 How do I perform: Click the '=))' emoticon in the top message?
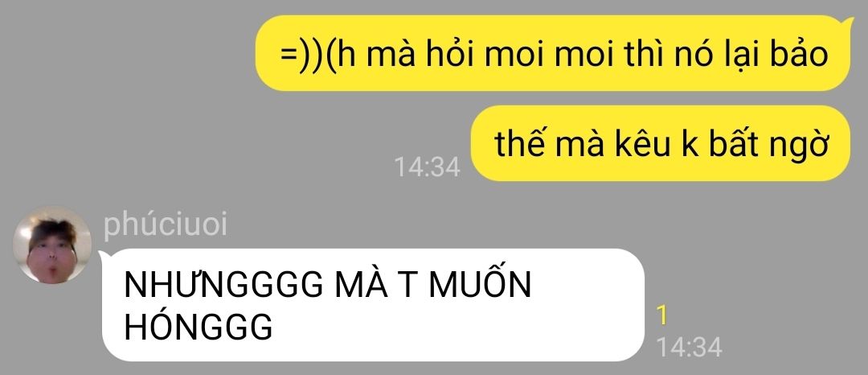click(x=302, y=54)
